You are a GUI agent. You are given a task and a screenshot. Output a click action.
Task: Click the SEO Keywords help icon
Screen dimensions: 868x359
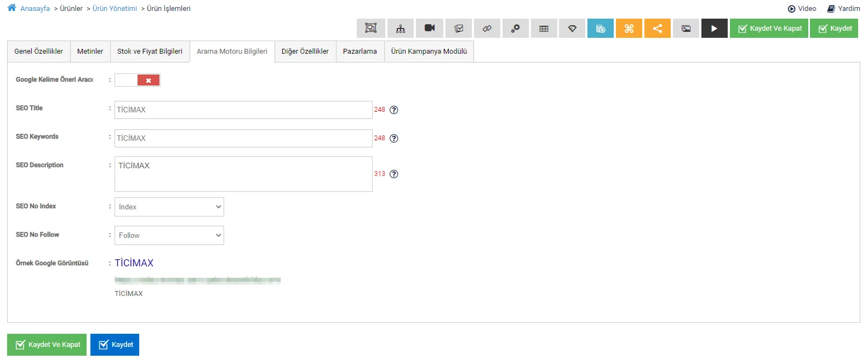[393, 138]
